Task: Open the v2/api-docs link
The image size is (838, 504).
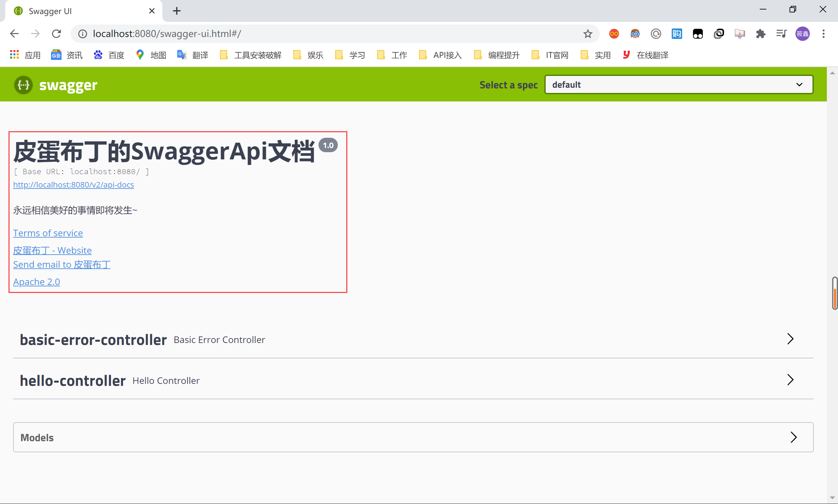Action: click(73, 184)
